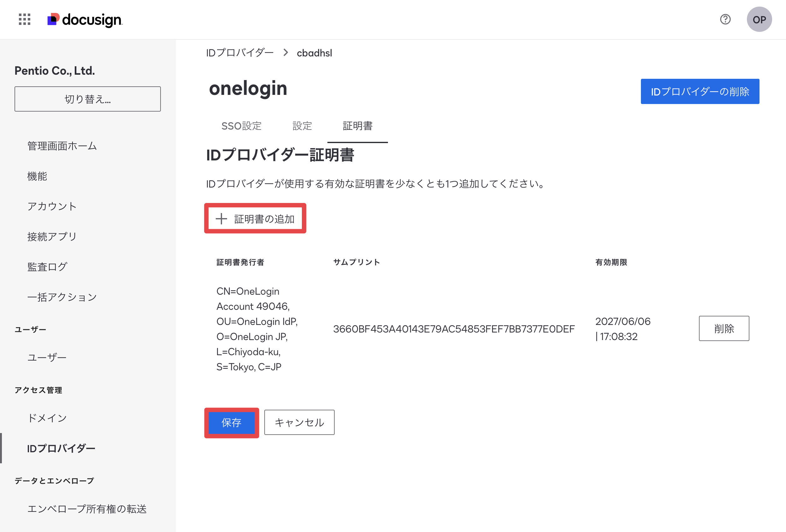786x532 pixels.
Task: Click the thumbprint 3660BF453A40143E79AC54853FEF7BB7377E0DEF
Action: tap(454, 328)
